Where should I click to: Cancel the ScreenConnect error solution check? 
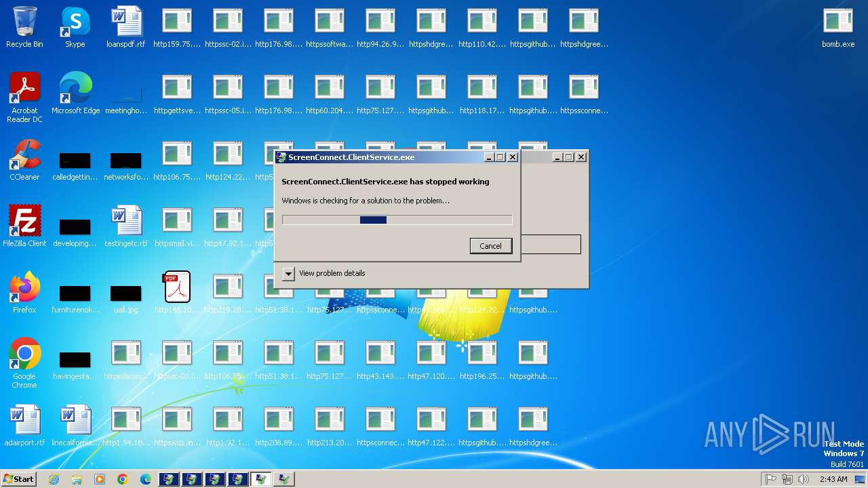click(490, 245)
